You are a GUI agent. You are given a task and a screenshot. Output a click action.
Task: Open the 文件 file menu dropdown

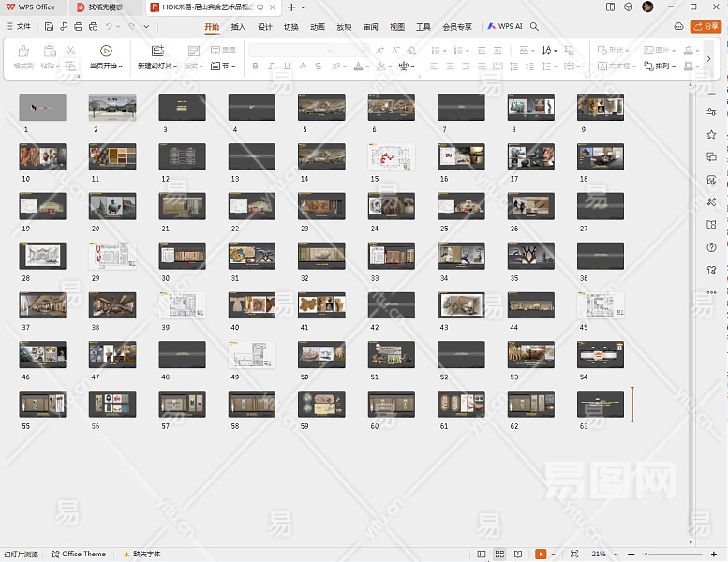pos(19,27)
